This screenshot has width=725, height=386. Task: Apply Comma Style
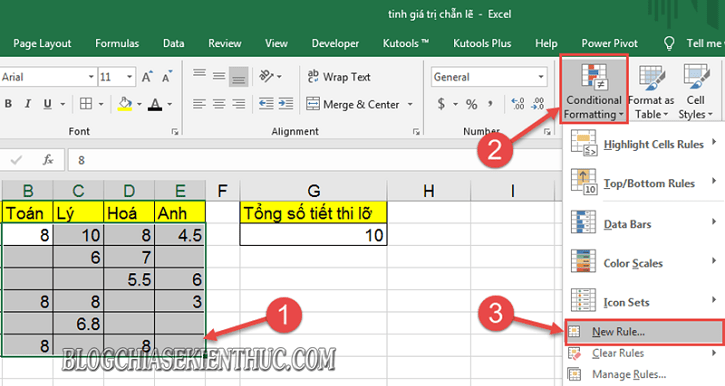click(490, 104)
